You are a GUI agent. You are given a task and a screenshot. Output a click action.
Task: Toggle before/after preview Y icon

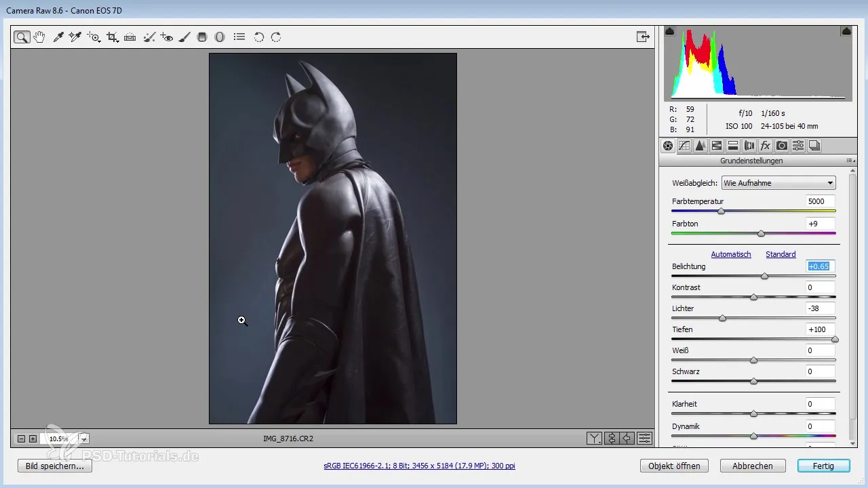coord(594,439)
